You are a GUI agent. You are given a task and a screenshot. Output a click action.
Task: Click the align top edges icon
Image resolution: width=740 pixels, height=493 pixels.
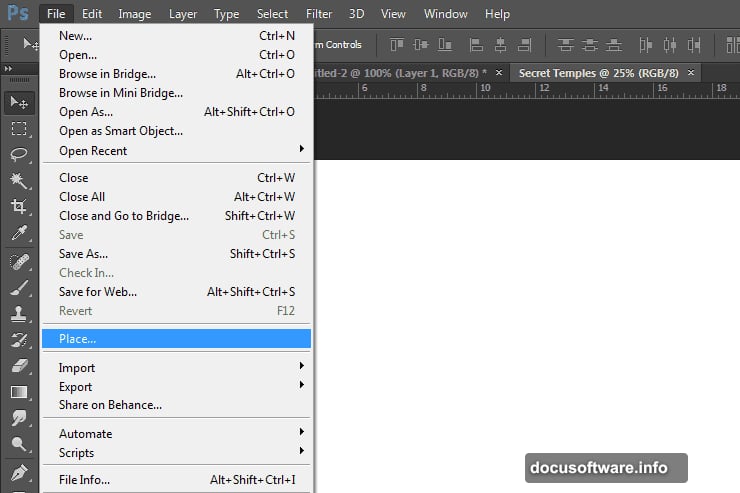pos(396,44)
